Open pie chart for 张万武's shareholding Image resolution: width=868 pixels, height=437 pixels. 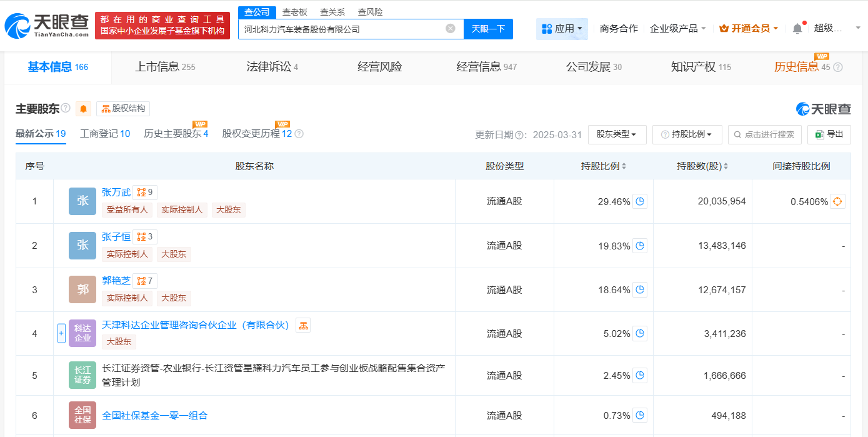click(639, 201)
